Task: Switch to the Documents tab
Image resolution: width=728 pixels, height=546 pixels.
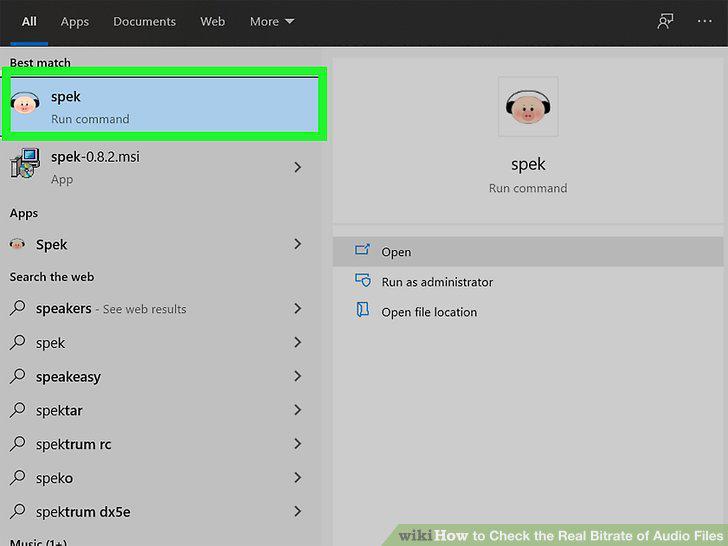Action: tap(144, 21)
